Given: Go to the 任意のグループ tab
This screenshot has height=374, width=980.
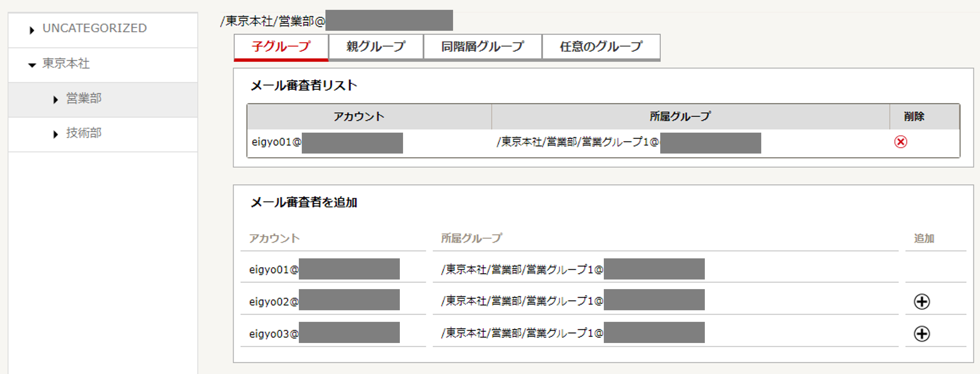Looking at the screenshot, I should pyautogui.click(x=601, y=47).
